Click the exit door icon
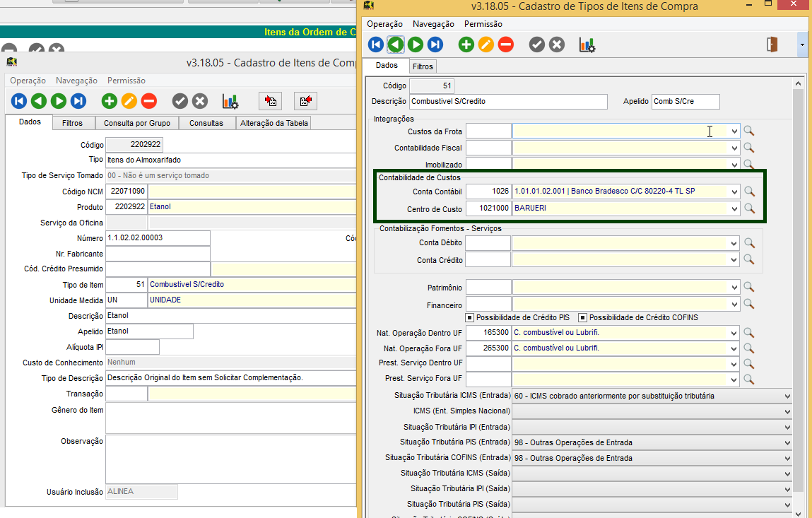The height and width of the screenshot is (518, 812). click(772, 45)
